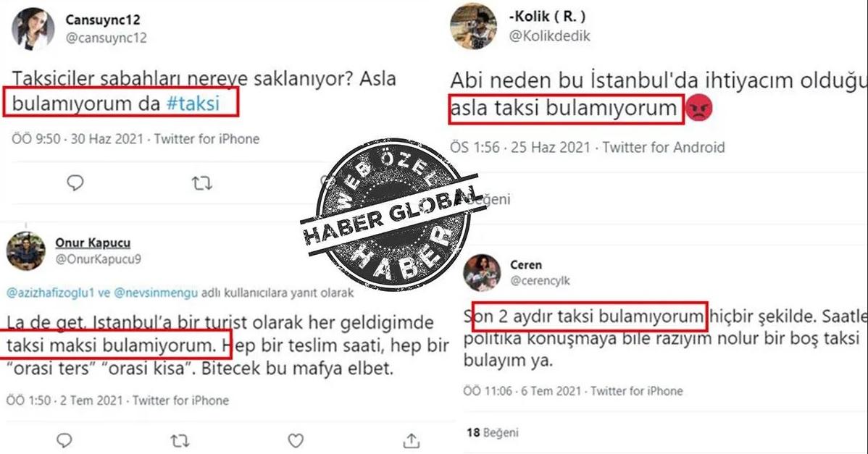Click the @Kolikdedik handle
The width and height of the screenshot is (868, 454).
550,36
